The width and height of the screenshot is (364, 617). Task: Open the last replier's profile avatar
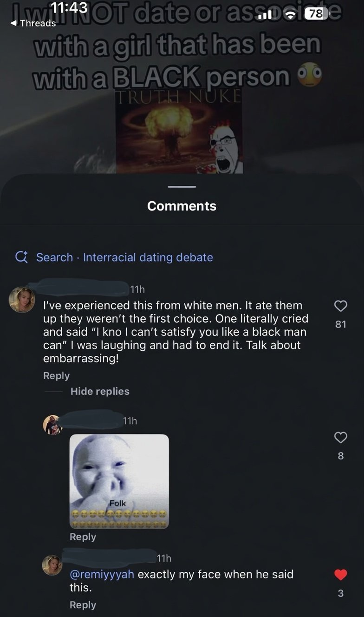(52, 565)
